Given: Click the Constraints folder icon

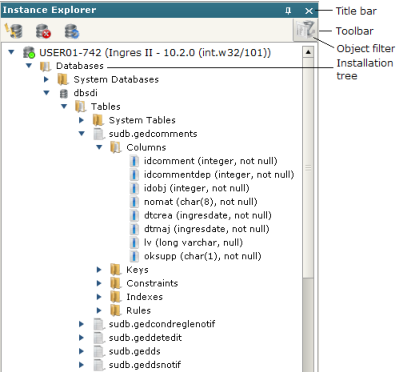Looking at the screenshot, I should point(115,283).
